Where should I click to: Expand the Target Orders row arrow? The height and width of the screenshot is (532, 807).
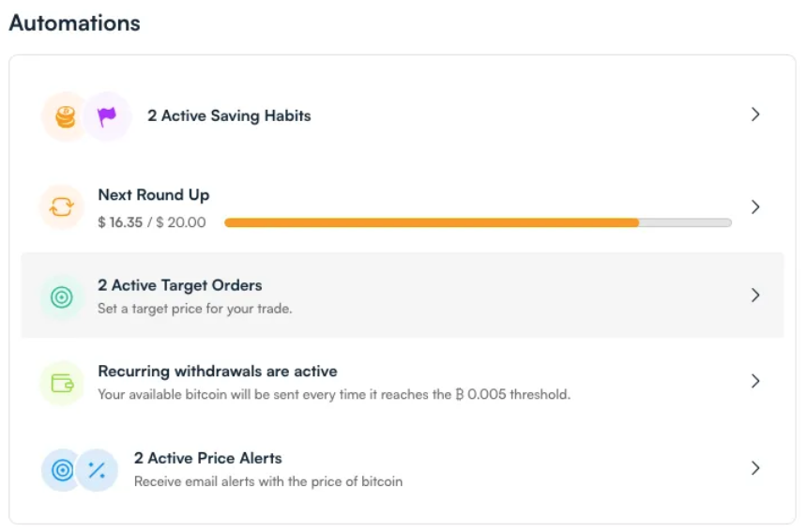[x=755, y=295]
